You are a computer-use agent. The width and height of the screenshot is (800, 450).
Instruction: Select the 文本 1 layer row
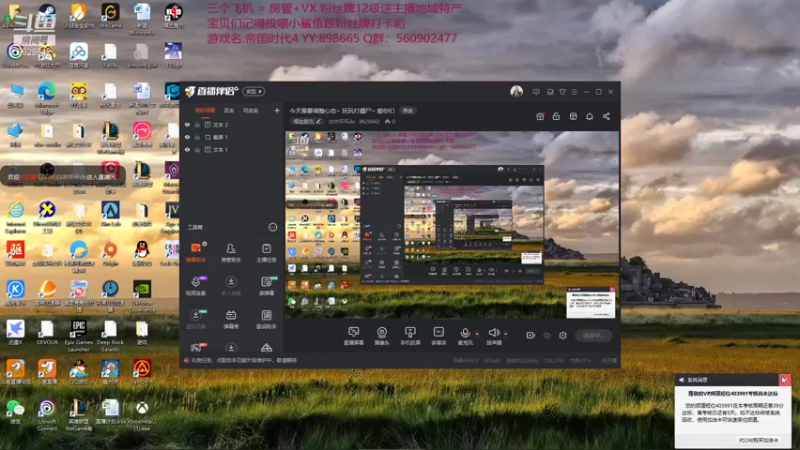pyautogui.click(x=231, y=149)
